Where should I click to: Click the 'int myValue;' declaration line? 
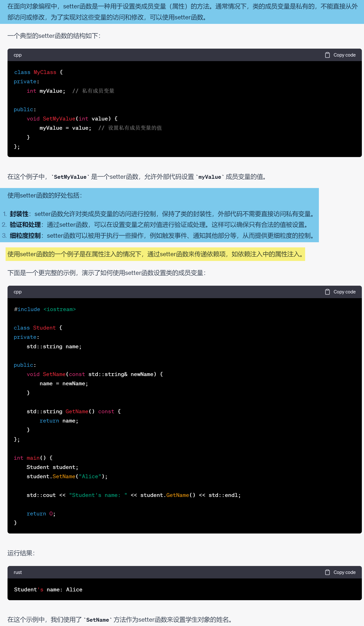click(x=46, y=91)
